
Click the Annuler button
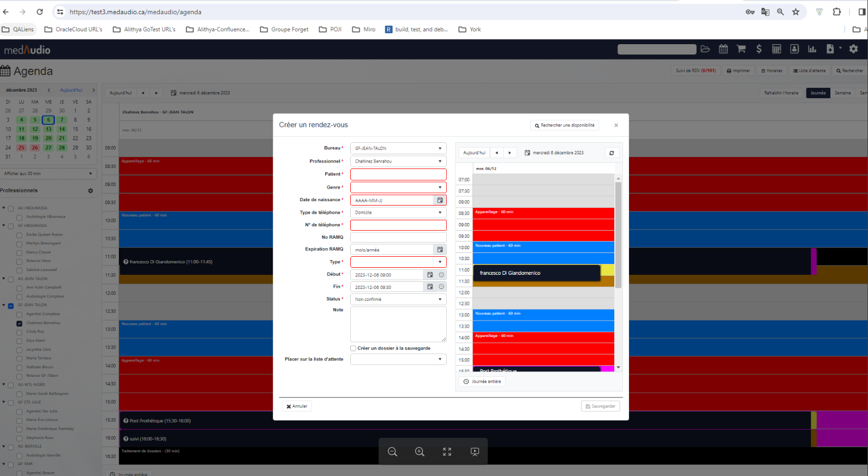coord(297,406)
